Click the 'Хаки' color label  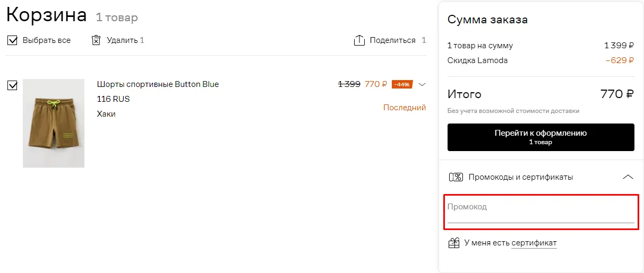click(106, 114)
